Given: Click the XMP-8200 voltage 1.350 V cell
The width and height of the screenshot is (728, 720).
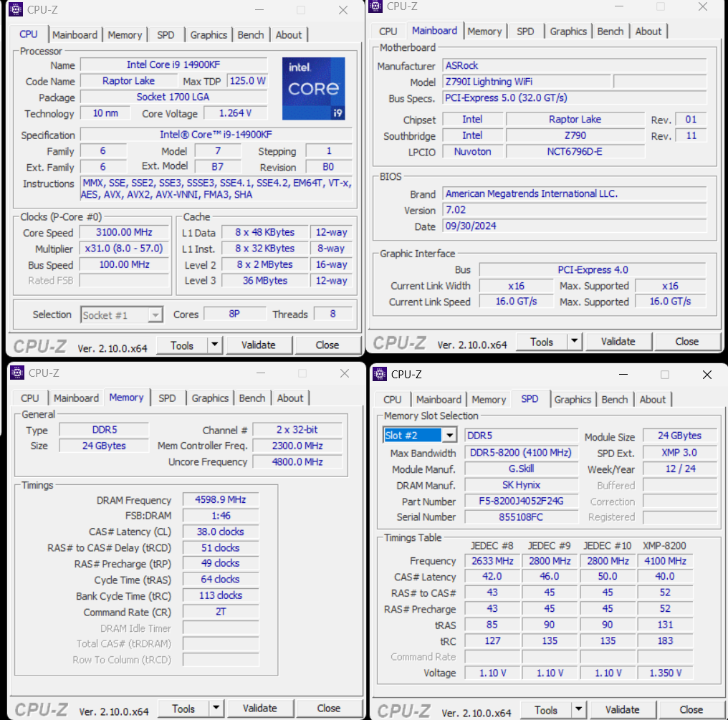Looking at the screenshot, I should pos(666,673).
